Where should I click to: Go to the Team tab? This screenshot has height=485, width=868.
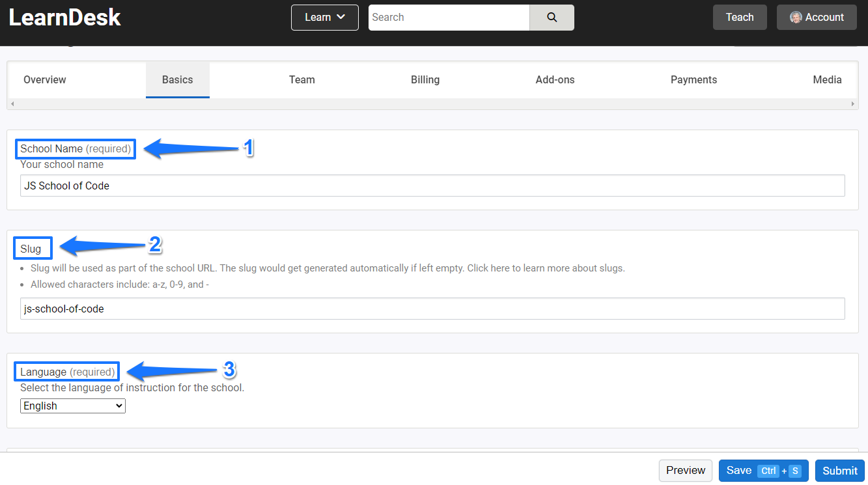click(x=302, y=80)
